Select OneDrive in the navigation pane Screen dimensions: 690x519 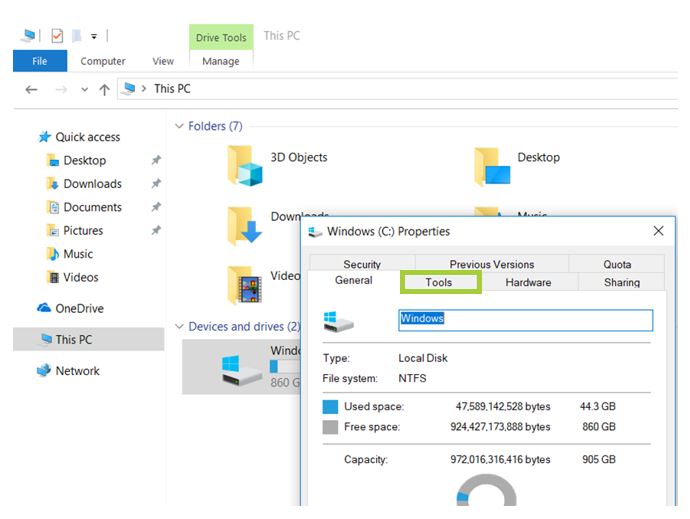coord(80,308)
